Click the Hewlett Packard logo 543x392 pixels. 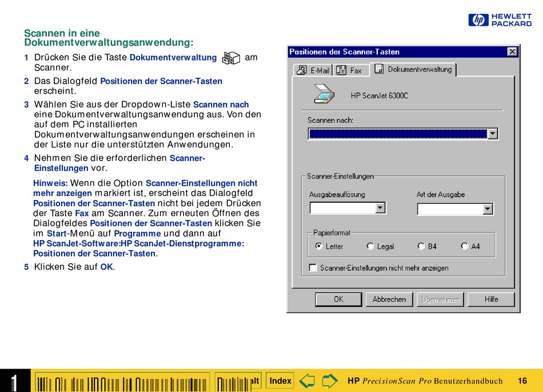[500, 20]
